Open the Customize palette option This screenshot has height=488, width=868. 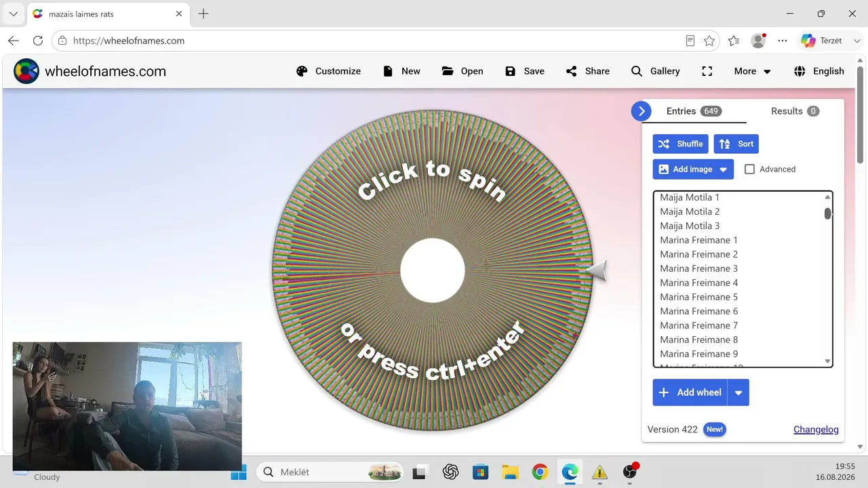[329, 71]
